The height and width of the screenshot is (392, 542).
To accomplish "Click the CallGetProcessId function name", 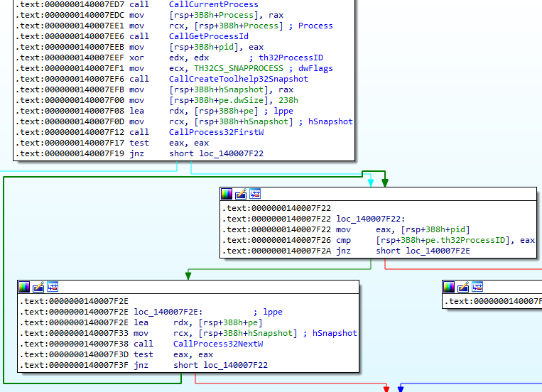I will click(x=209, y=36).
